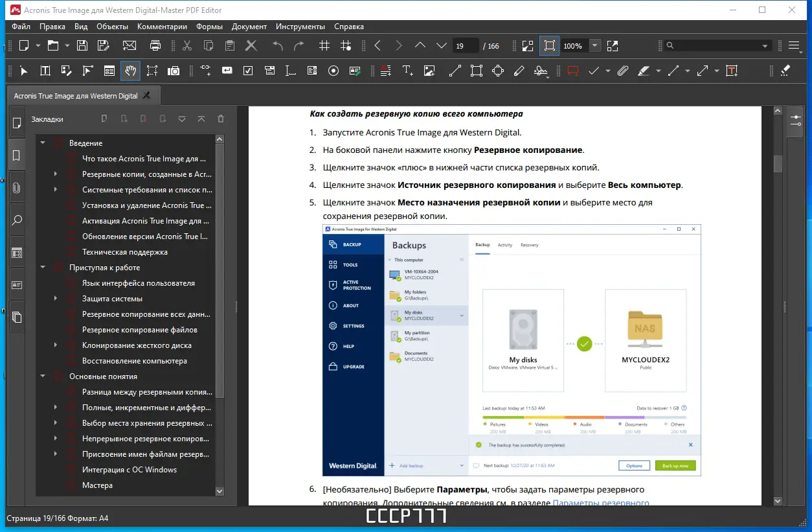Image resolution: width=812 pixels, height=532 pixels.
Task: Click the Save document icon
Action: [82, 45]
